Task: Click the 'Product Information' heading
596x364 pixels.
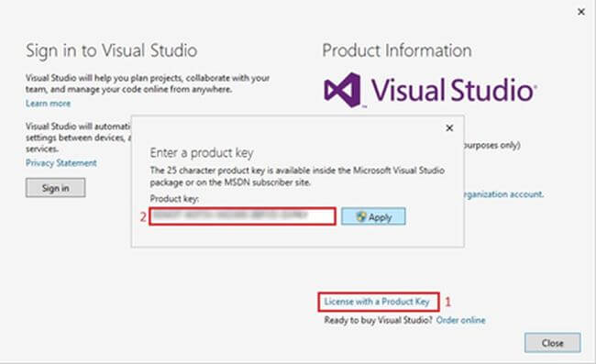Action: [397, 50]
